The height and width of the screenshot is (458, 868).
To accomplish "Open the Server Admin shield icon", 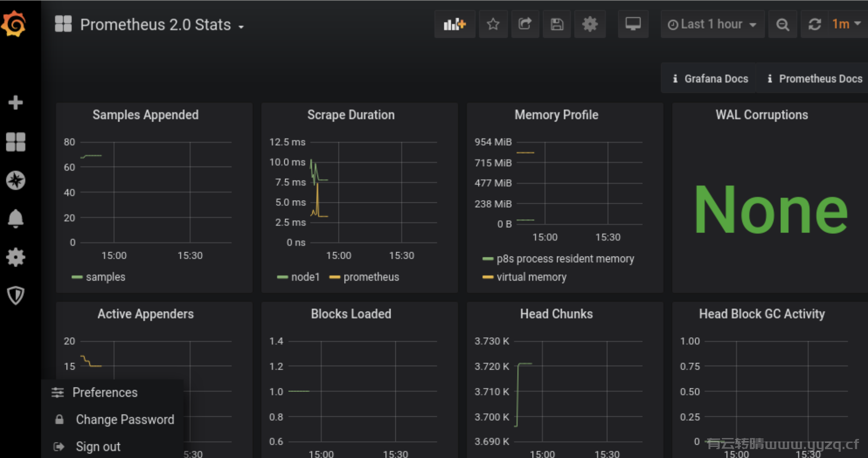I will (16, 296).
